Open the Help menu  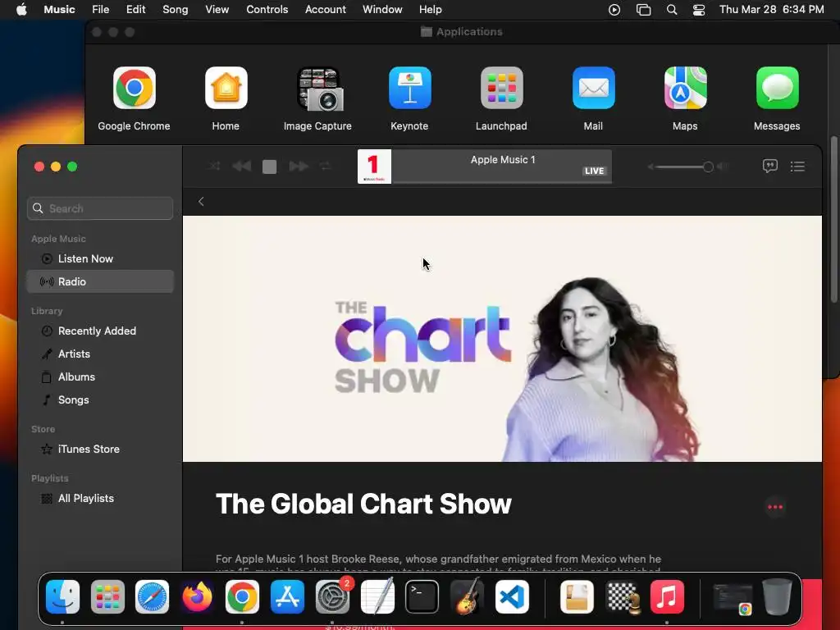coord(430,10)
